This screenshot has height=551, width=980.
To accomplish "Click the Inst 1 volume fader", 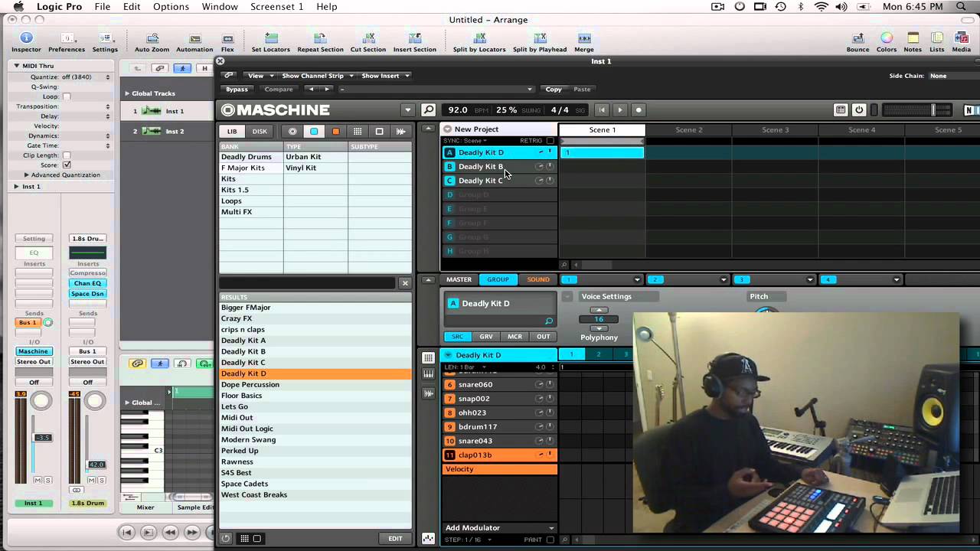I will coord(44,438).
